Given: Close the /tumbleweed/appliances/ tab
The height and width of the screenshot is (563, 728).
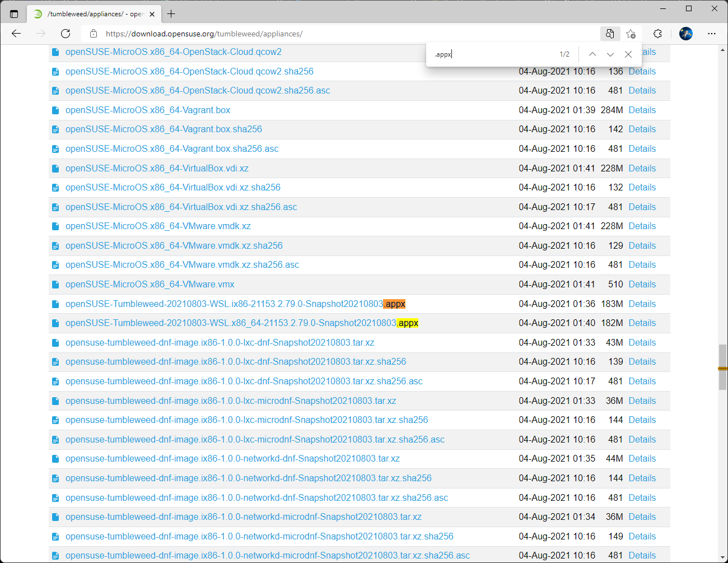Looking at the screenshot, I should coord(152,14).
